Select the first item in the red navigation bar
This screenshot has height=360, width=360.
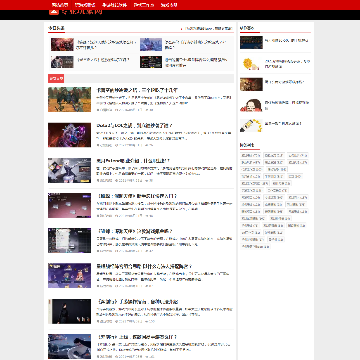click(60, 5)
